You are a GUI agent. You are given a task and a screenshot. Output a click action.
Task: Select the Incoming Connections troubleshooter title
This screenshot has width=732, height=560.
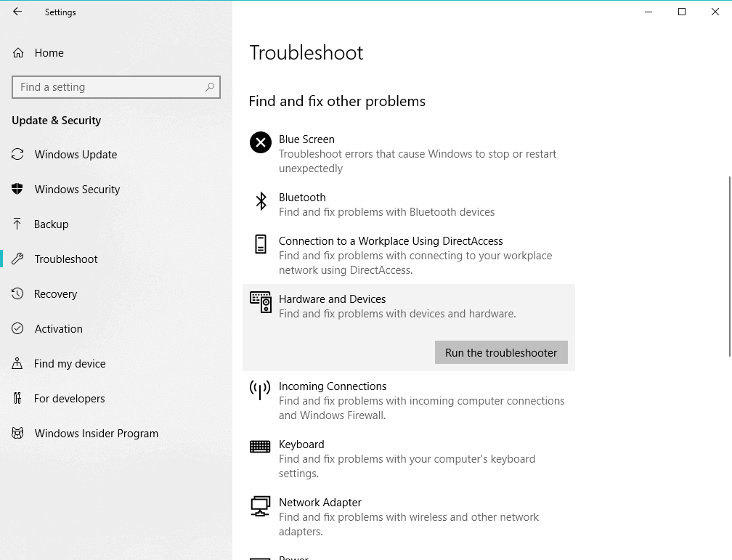(333, 386)
